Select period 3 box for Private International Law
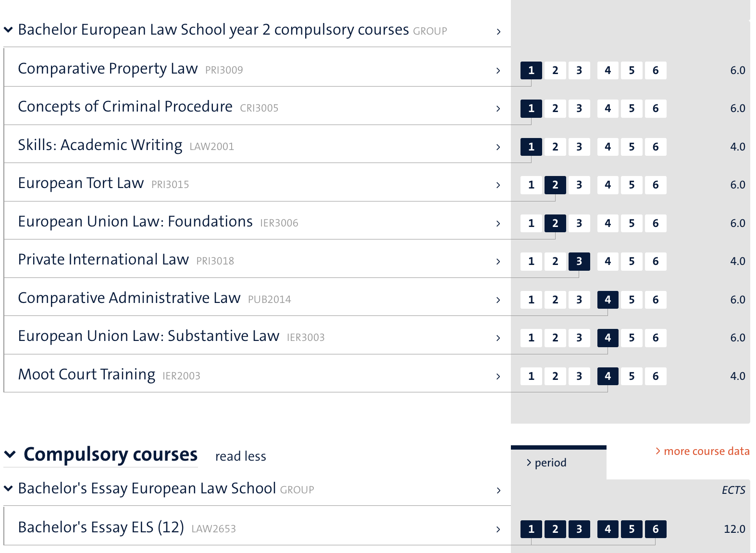This screenshot has width=756, height=553. click(579, 261)
